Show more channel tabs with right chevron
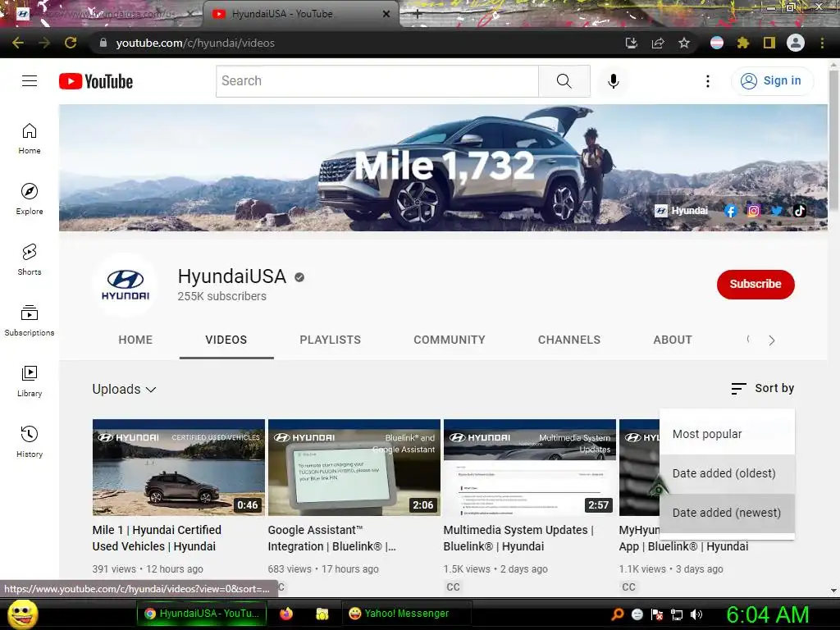This screenshot has height=630, width=840. click(771, 340)
